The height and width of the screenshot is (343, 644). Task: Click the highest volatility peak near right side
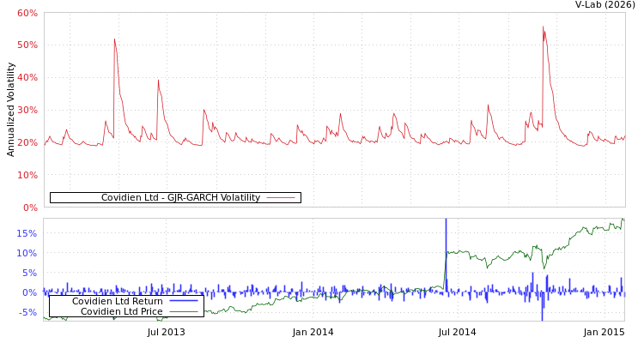pos(543,27)
